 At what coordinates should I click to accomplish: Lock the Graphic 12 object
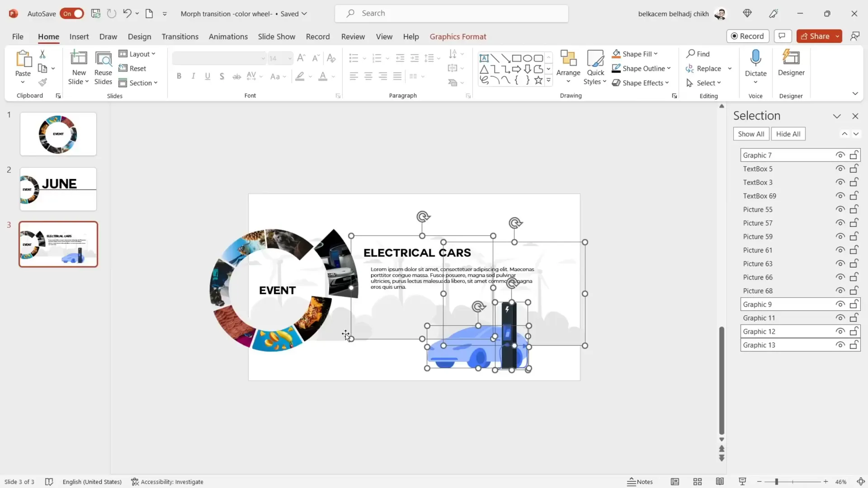click(854, 331)
